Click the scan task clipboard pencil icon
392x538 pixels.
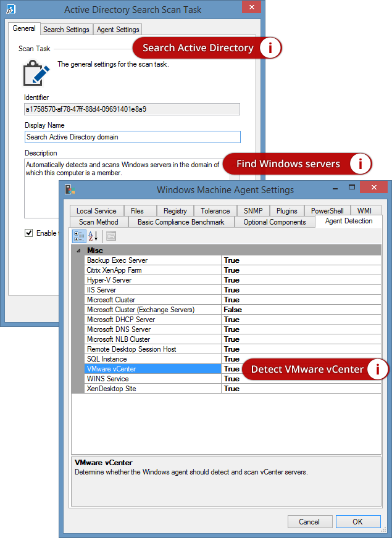[36, 73]
